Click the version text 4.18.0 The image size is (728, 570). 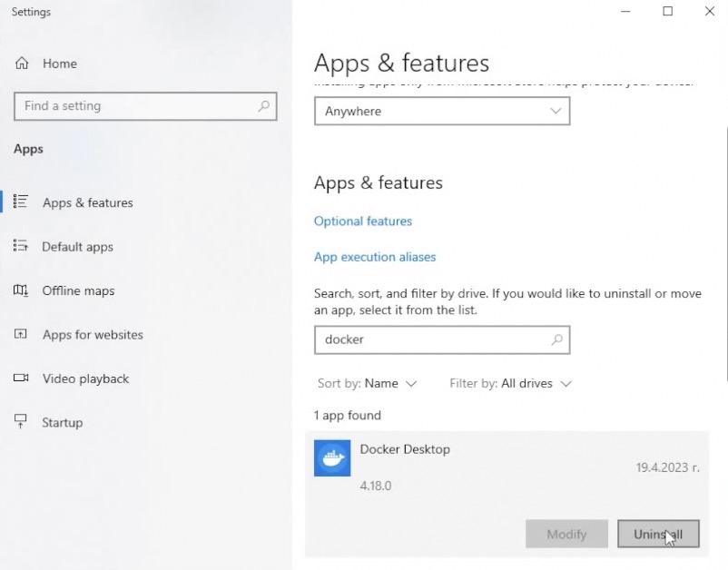[376, 486]
